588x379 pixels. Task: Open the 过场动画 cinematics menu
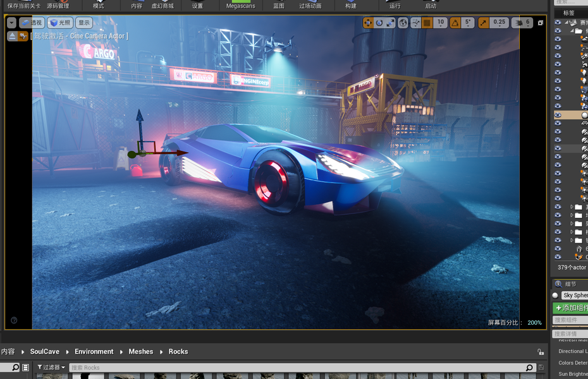click(310, 5)
